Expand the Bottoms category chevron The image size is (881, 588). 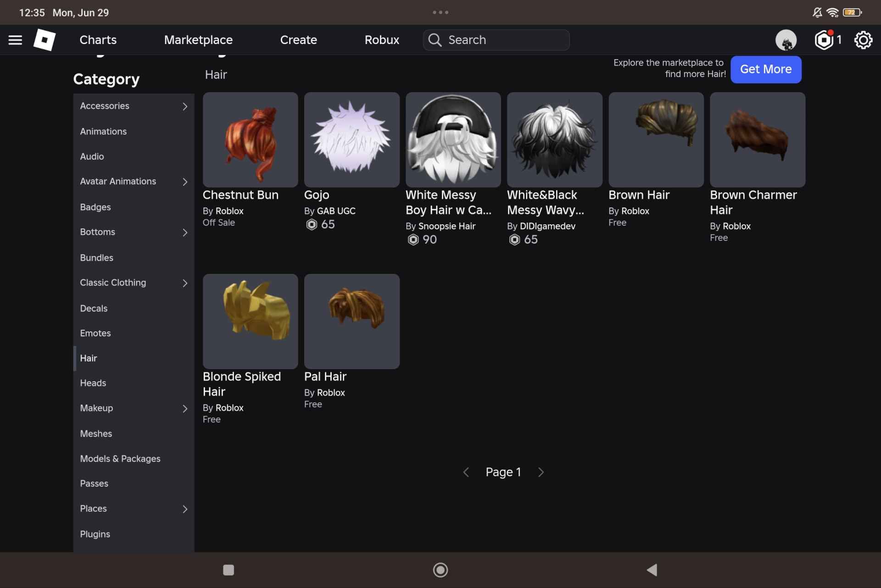click(x=185, y=233)
